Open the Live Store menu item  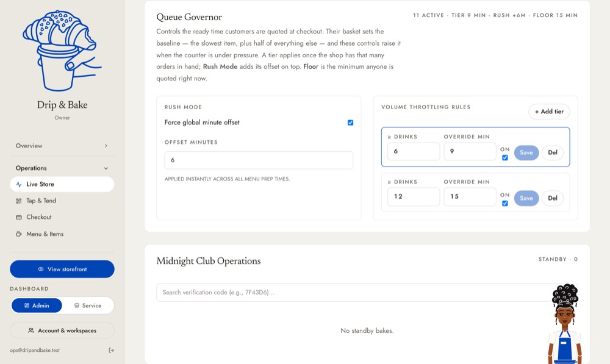pyautogui.click(x=62, y=184)
